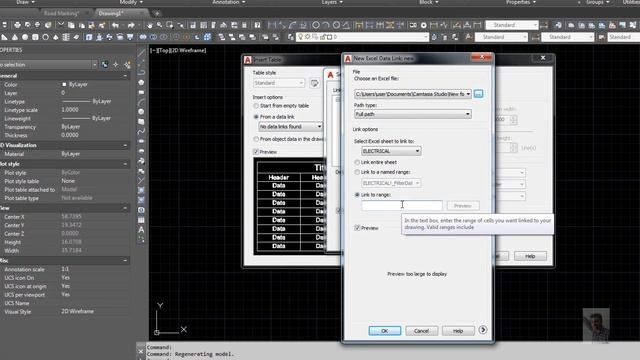Switch to the Road Marking drawing tab
The height and width of the screenshot is (360, 640).
(x=61, y=13)
